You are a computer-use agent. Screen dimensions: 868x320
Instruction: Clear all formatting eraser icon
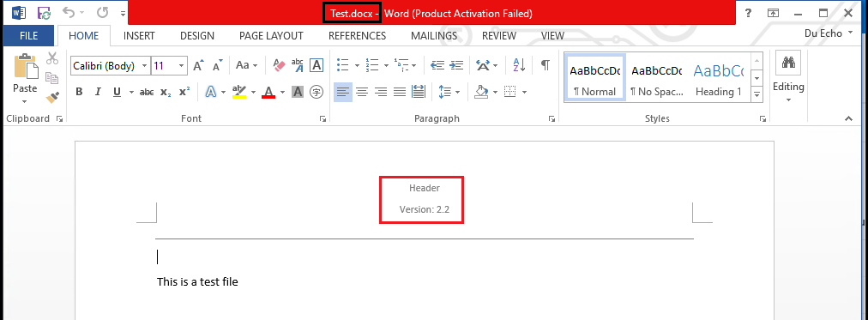click(x=279, y=65)
